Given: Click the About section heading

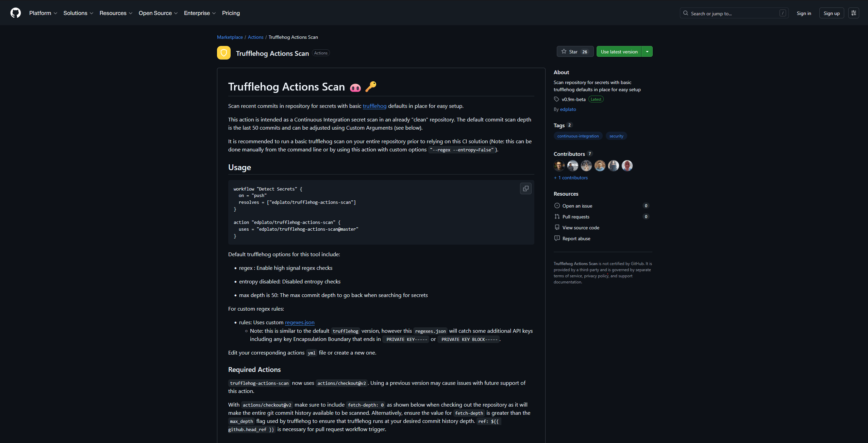Looking at the screenshot, I should (561, 72).
